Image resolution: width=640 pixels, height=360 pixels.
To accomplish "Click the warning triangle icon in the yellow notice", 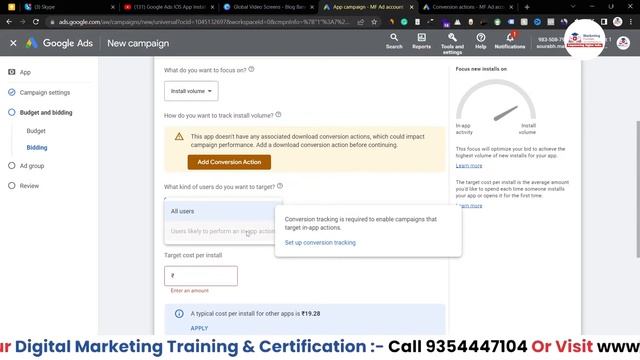I will click(179, 137).
